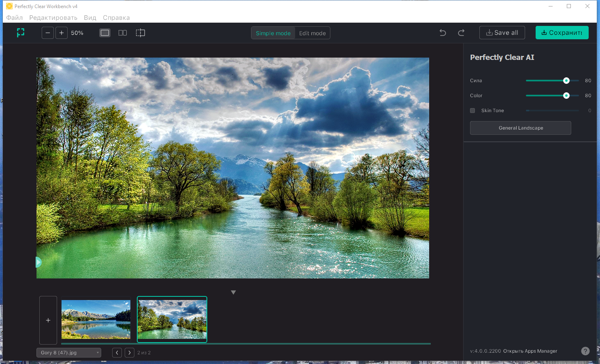The image size is (600, 364).
Task: Switch to side-by-side compare view icon
Action: tap(123, 33)
